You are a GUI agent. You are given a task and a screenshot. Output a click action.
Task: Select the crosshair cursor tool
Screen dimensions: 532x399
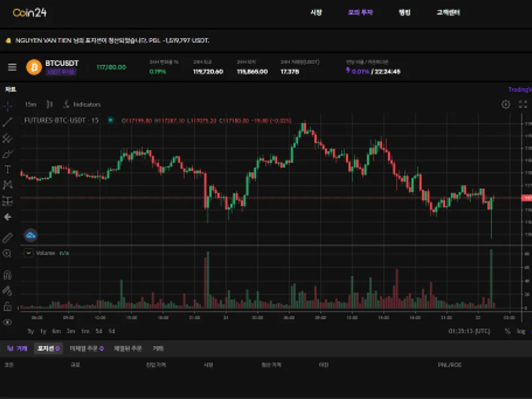coord(7,106)
